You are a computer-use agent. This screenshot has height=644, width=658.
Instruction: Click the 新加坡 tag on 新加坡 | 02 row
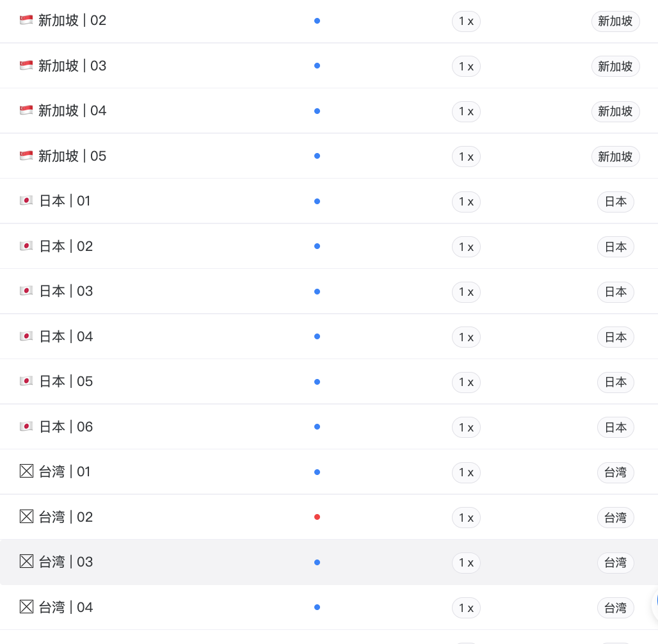coord(616,21)
